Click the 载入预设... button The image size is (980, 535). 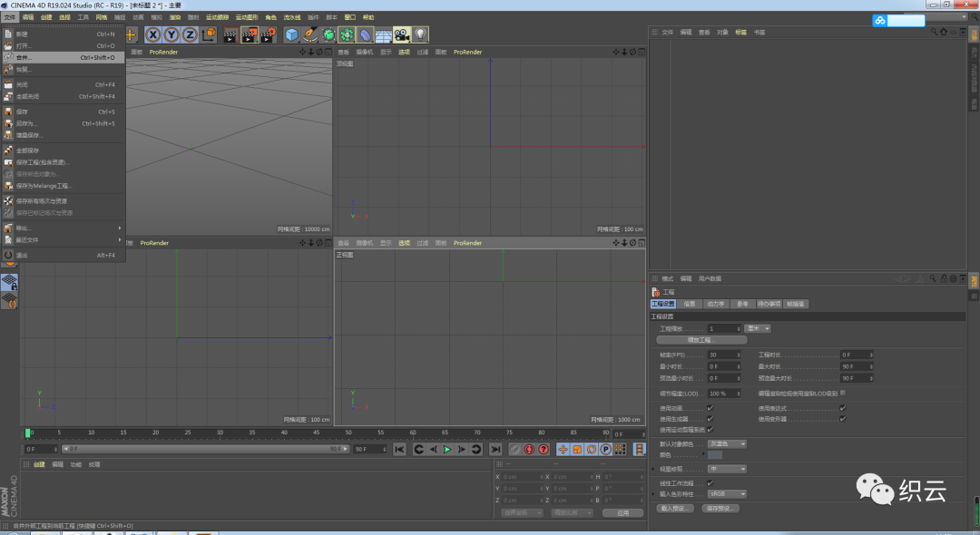click(x=674, y=509)
